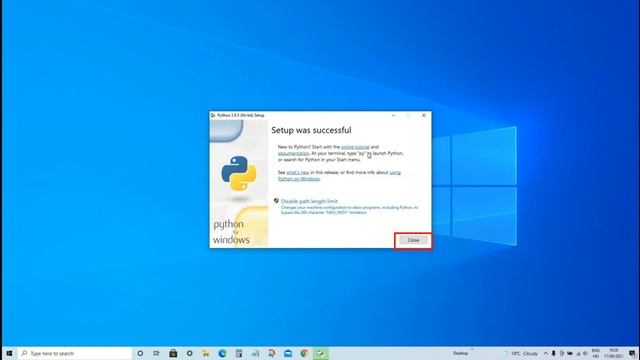Click the Type here to search box

click(75, 353)
